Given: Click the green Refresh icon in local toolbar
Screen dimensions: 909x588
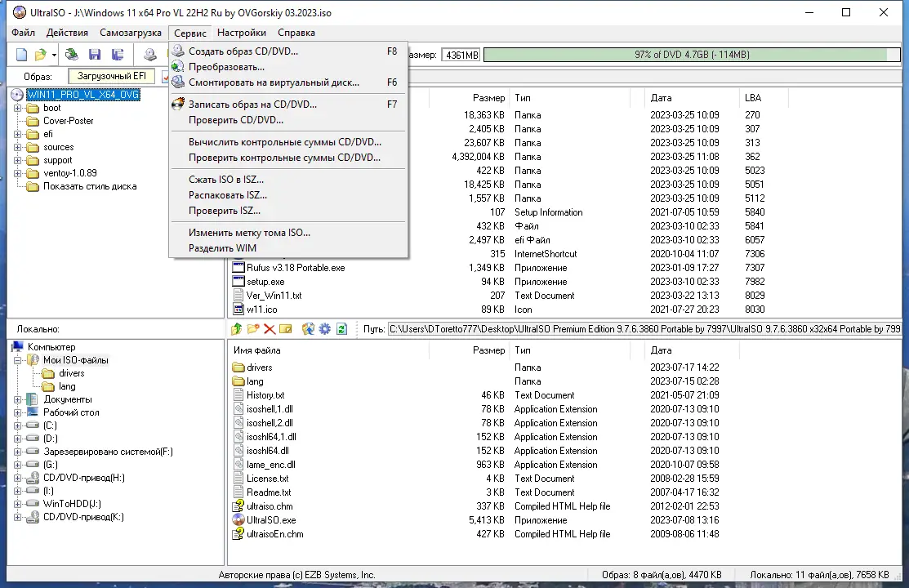Looking at the screenshot, I should click(341, 329).
